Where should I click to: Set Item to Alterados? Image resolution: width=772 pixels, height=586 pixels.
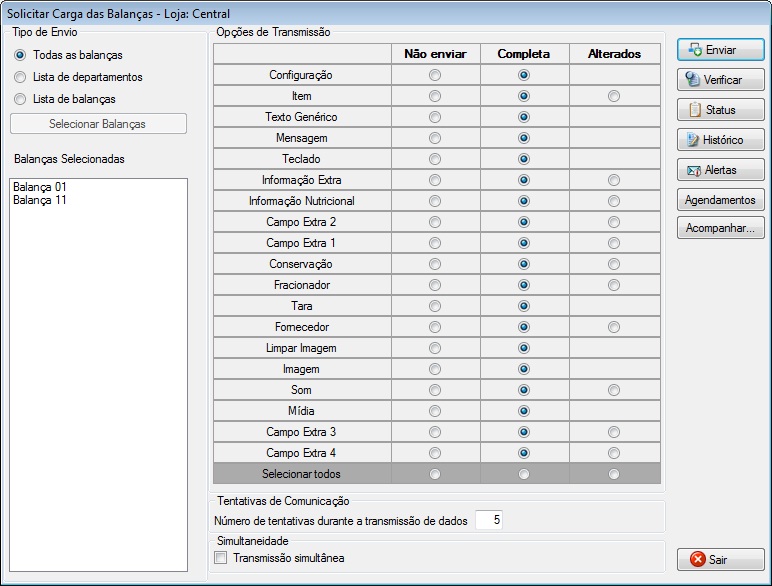(613, 96)
